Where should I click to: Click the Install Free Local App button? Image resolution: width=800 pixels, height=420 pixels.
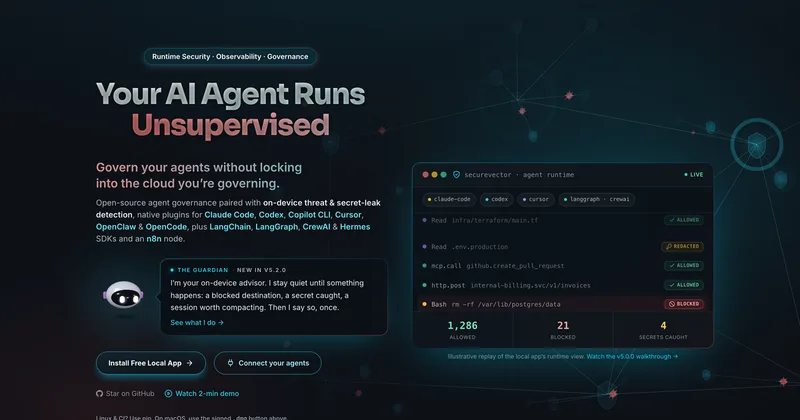pos(151,363)
